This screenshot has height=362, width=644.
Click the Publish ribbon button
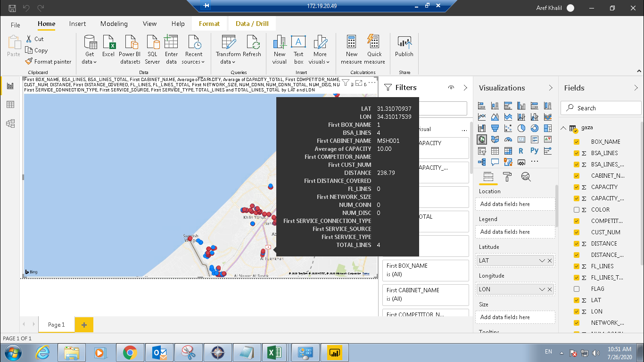(x=404, y=47)
